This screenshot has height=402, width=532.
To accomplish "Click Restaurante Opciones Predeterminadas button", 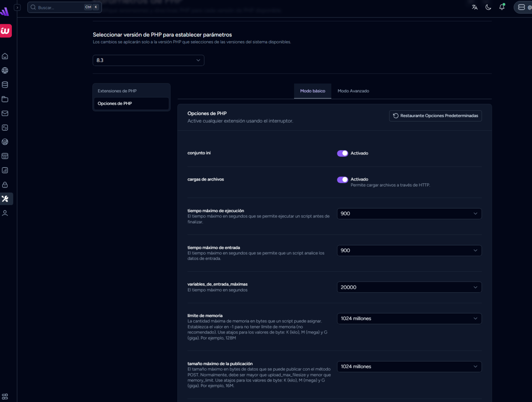I will (x=435, y=116).
